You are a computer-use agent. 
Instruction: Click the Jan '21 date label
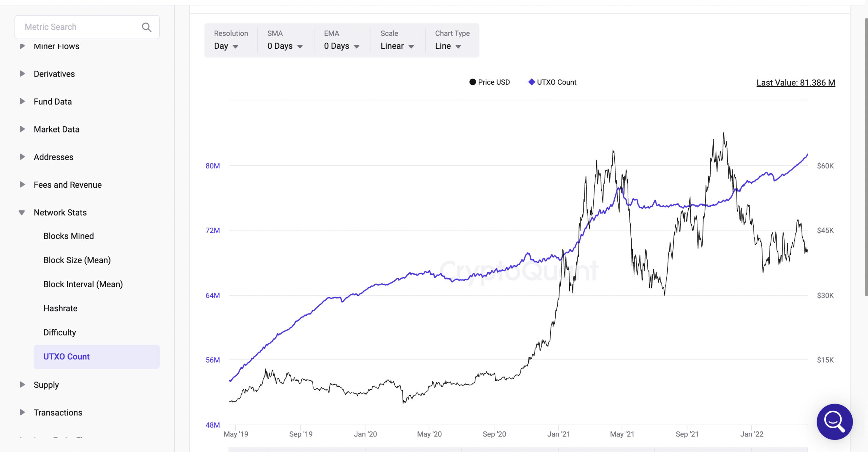(x=559, y=434)
